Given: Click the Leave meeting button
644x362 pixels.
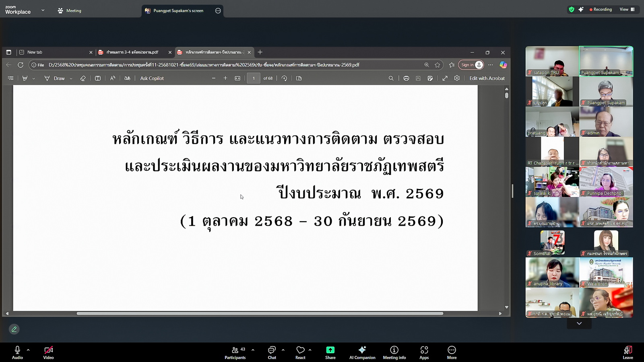Looking at the screenshot, I should point(627,352).
